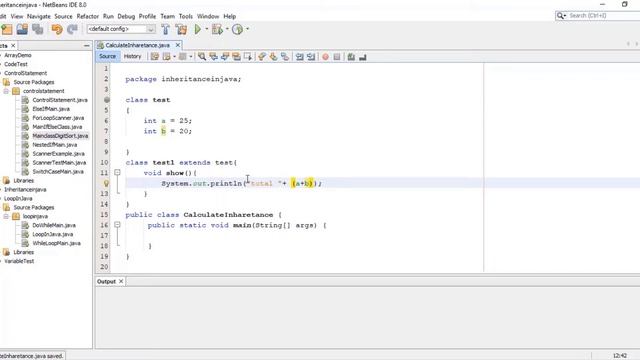Click the Debug Project icon

[x=217, y=29]
